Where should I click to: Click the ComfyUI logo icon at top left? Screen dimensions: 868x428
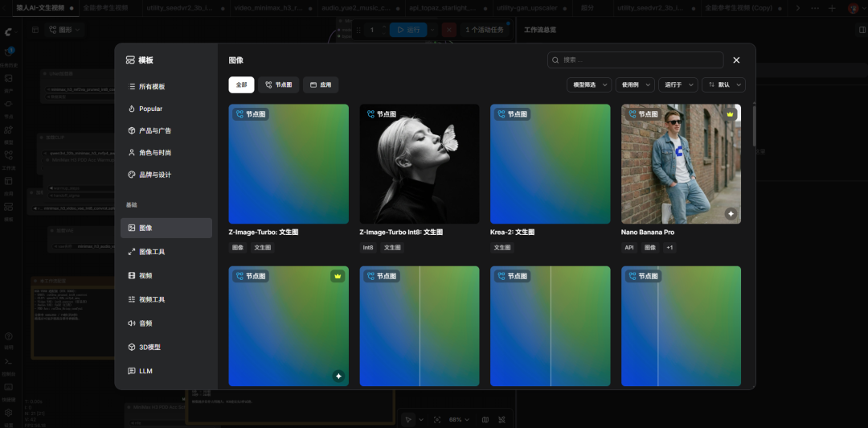point(9,33)
